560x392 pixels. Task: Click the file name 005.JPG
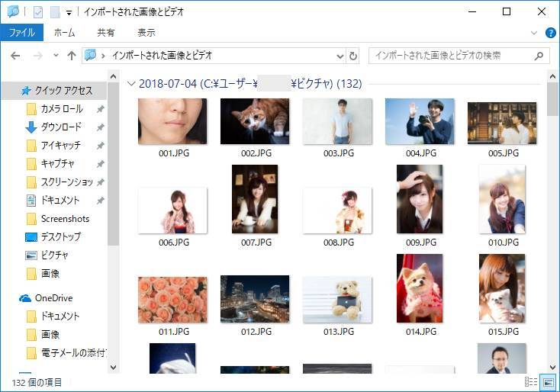pyautogui.click(x=504, y=153)
